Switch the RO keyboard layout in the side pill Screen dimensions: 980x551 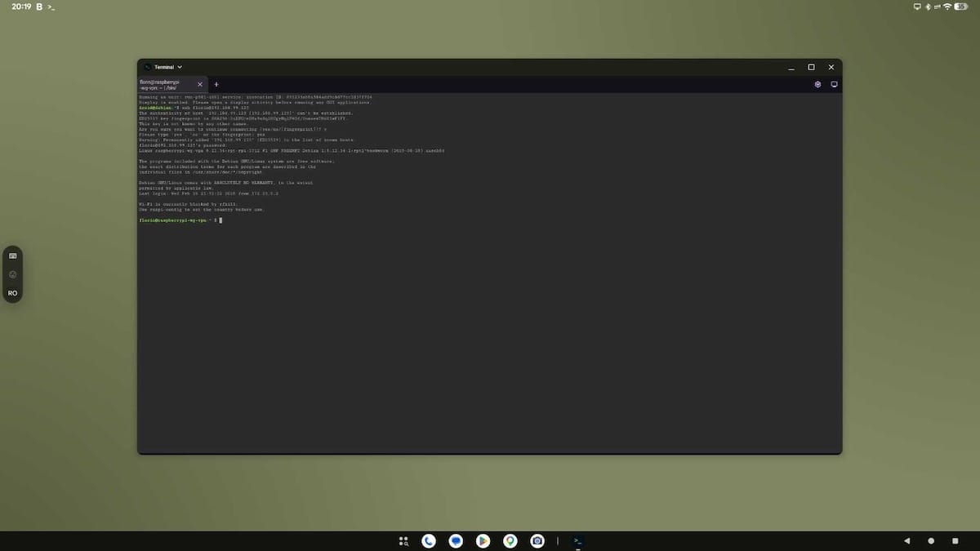pyautogui.click(x=12, y=293)
